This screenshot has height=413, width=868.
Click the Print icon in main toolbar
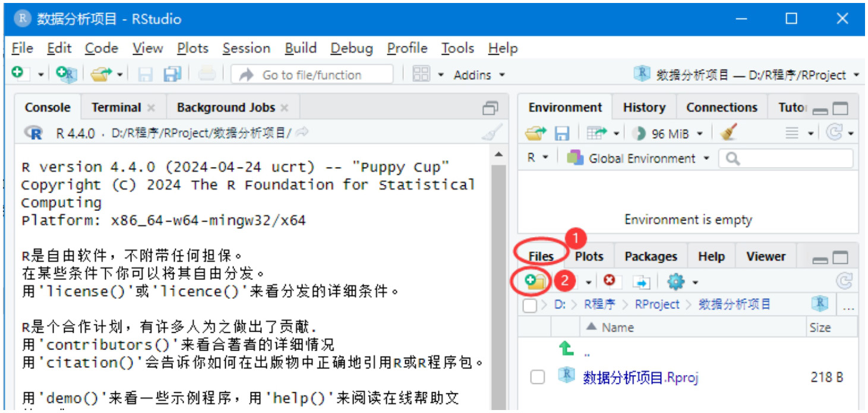click(x=207, y=74)
